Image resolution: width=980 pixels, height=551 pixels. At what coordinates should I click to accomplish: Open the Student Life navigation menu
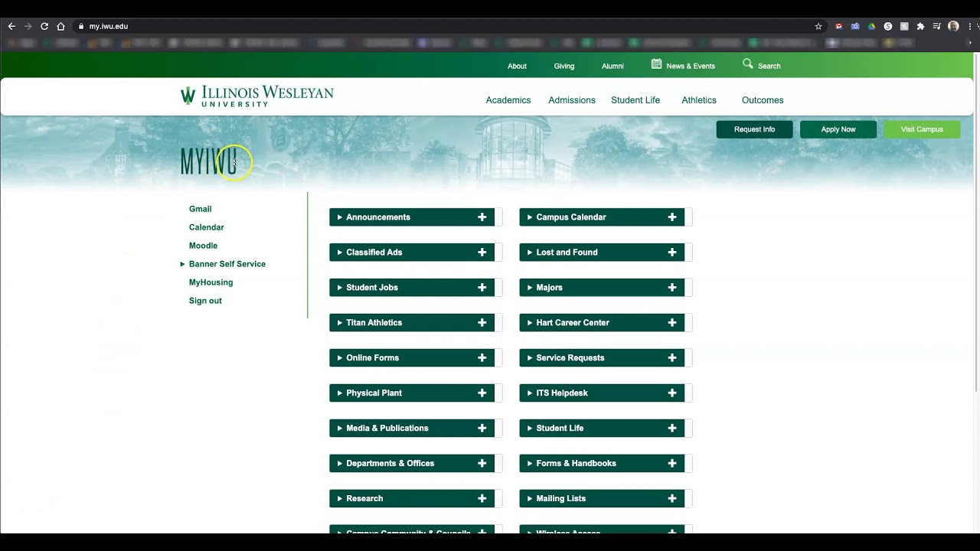tap(635, 100)
